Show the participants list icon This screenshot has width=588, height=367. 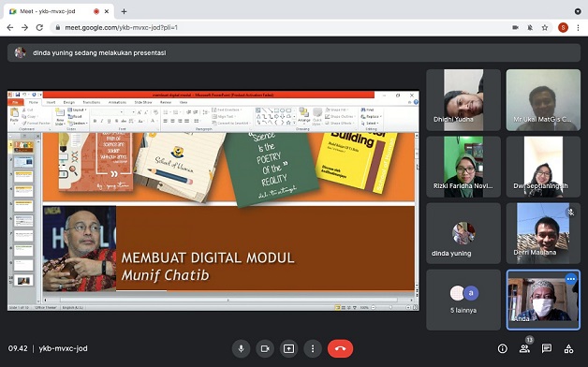[524, 348]
